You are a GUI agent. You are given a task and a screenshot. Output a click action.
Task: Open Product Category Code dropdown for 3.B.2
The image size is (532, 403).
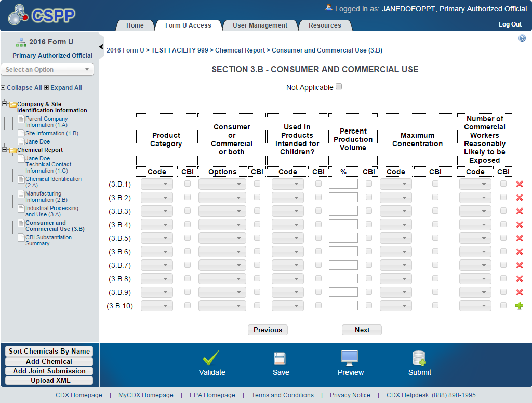click(x=157, y=198)
